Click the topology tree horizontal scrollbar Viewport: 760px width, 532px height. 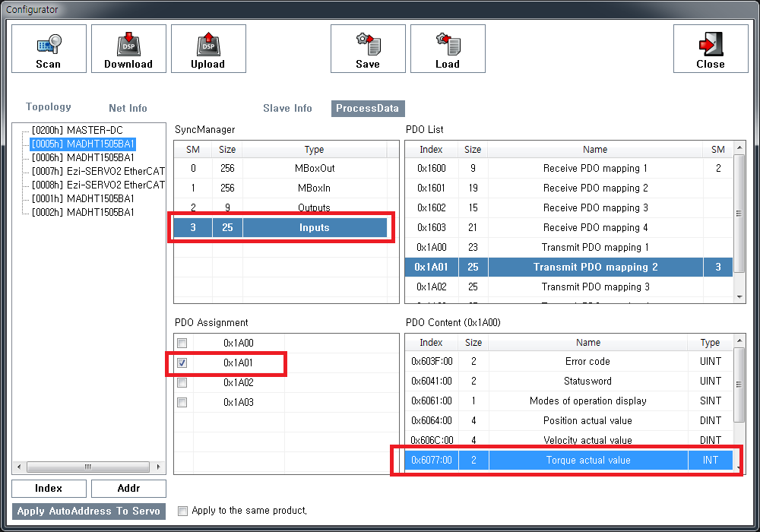(x=88, y=467)
